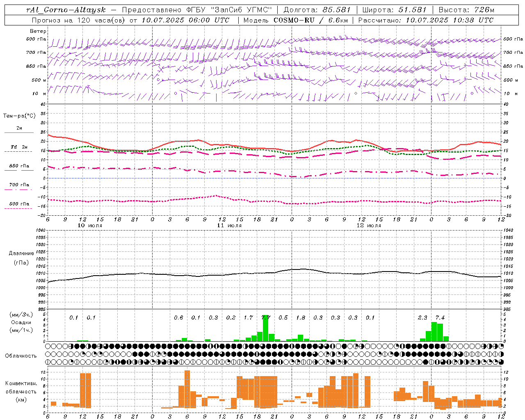Click the 11 июля date label

coord(229,226)
